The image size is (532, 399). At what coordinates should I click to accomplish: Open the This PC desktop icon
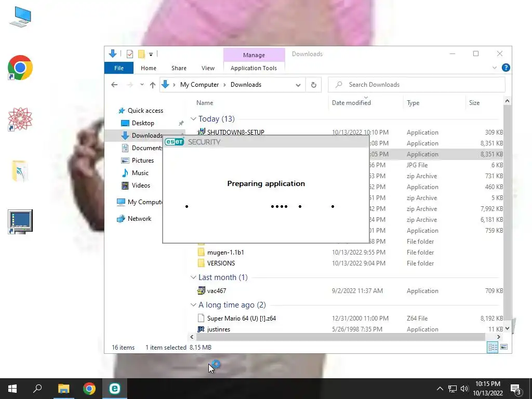click(x=20, y=17)
